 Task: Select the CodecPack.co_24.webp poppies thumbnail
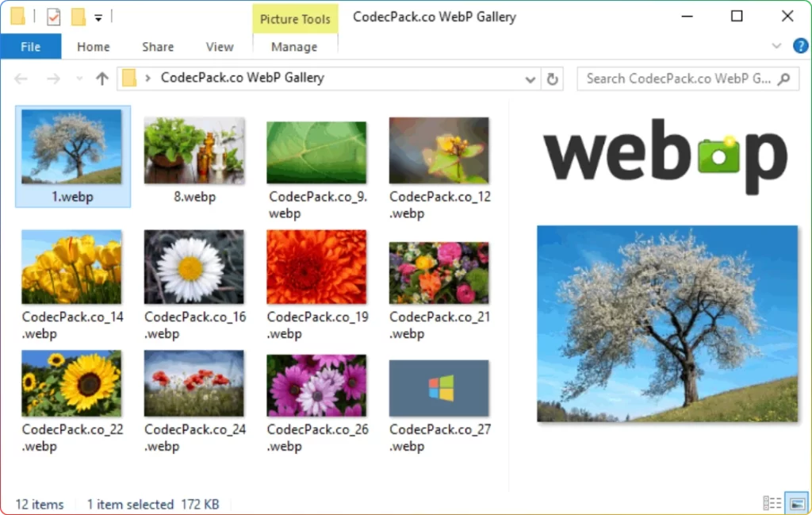pos(194,383)
